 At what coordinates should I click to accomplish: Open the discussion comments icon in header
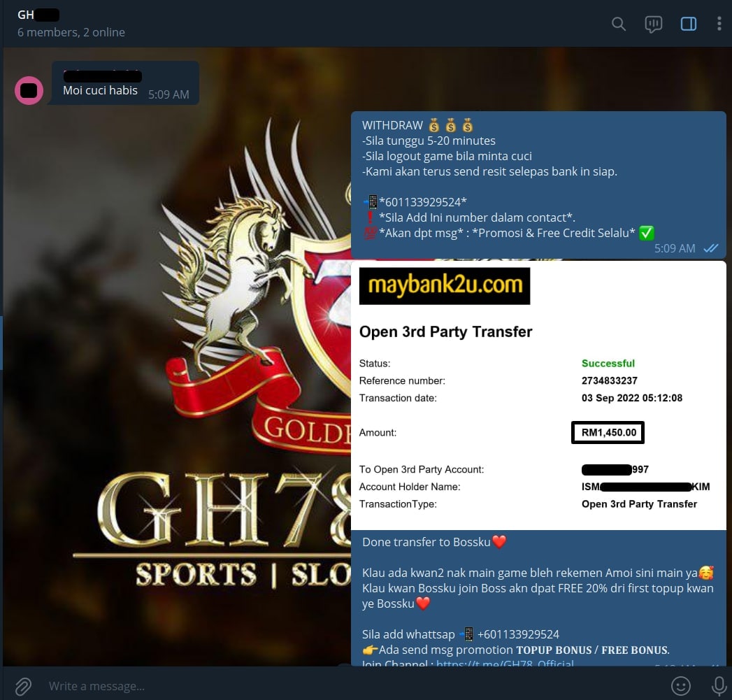(x=653, y=24)
